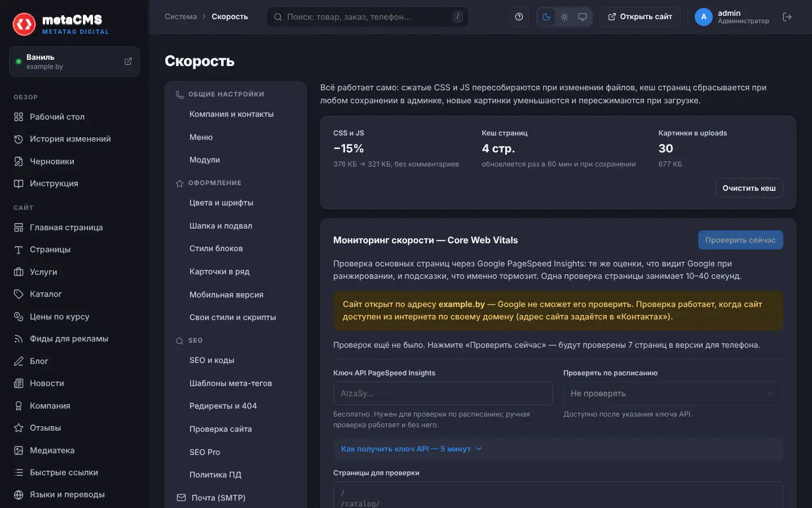Open the help question mark icon

point(519,17)
